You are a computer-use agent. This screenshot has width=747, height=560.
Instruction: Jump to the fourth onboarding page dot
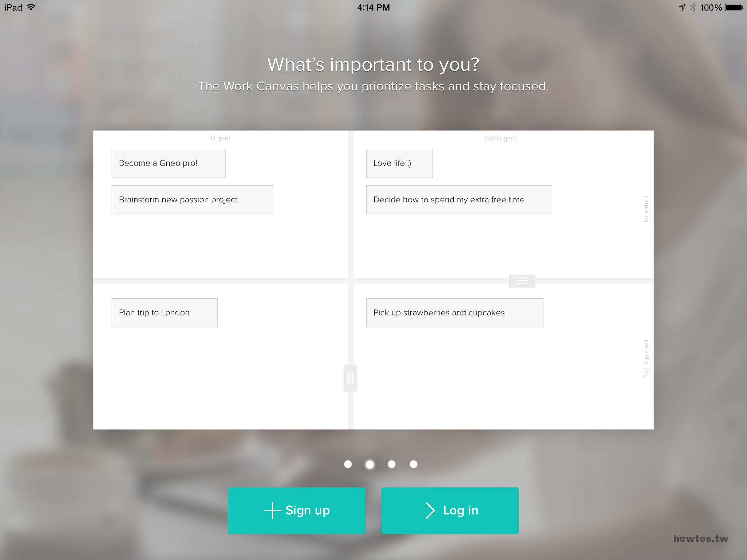click(x=414, y=464)
